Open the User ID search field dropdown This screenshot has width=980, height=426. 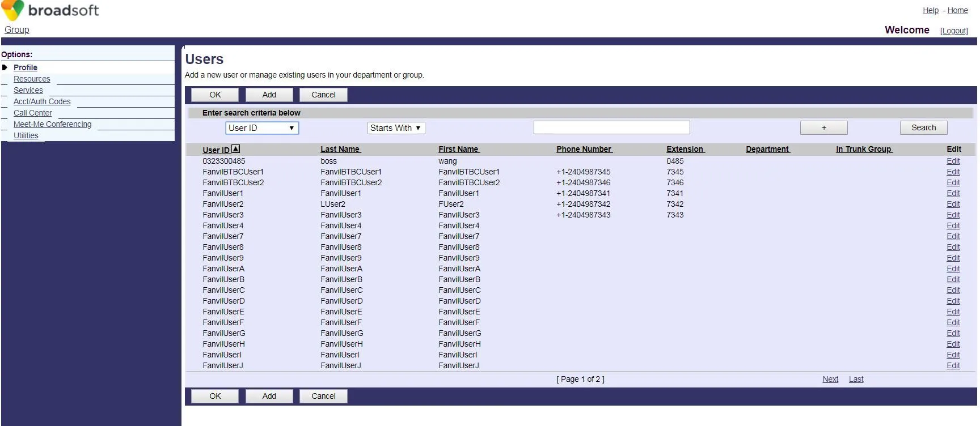[x=262, y=128]
